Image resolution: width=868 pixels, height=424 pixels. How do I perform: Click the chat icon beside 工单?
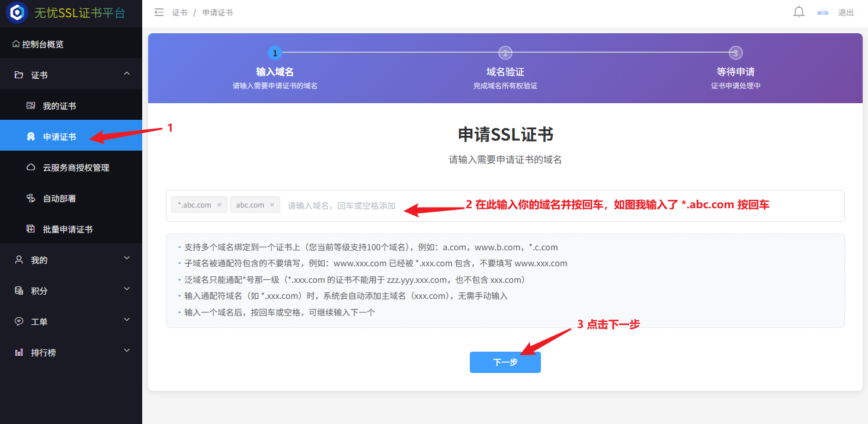coord(19,321)
